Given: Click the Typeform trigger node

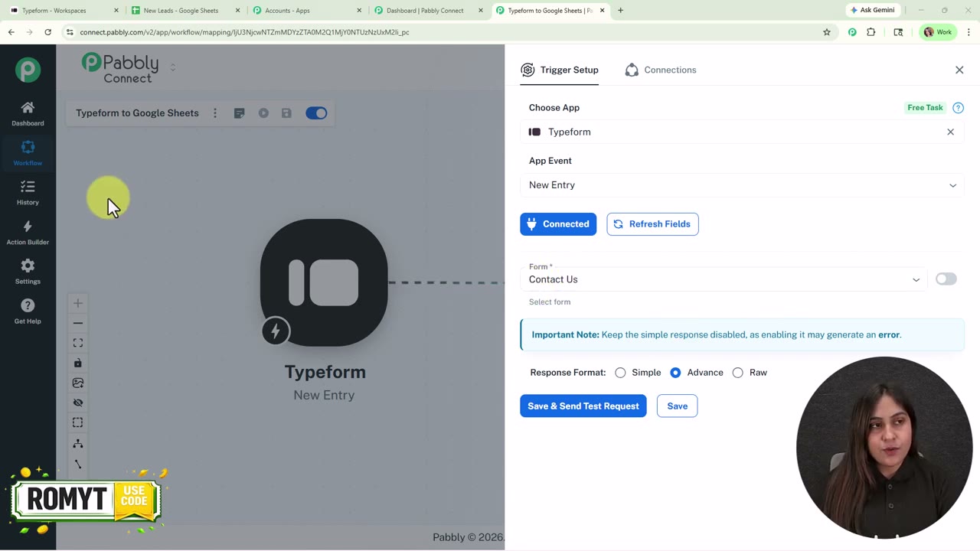Looking at the screenshot, I should (324, 283).
